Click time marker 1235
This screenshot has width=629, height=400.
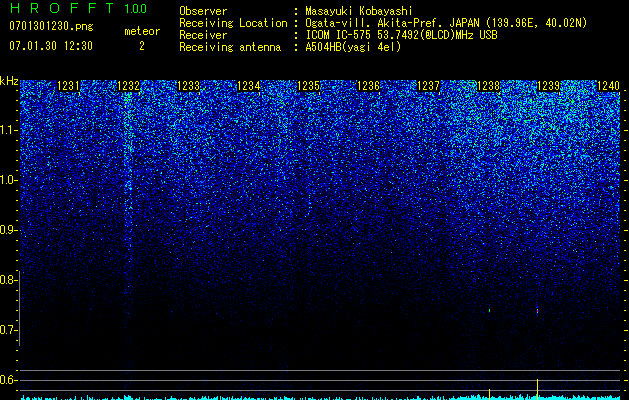click(308, 86)
